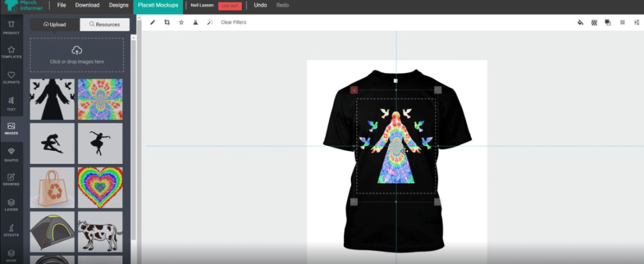Viewport: 644px width, 264px height.
Task: Click the top-right grey handle of selection
Action: [x=438, y=90]
